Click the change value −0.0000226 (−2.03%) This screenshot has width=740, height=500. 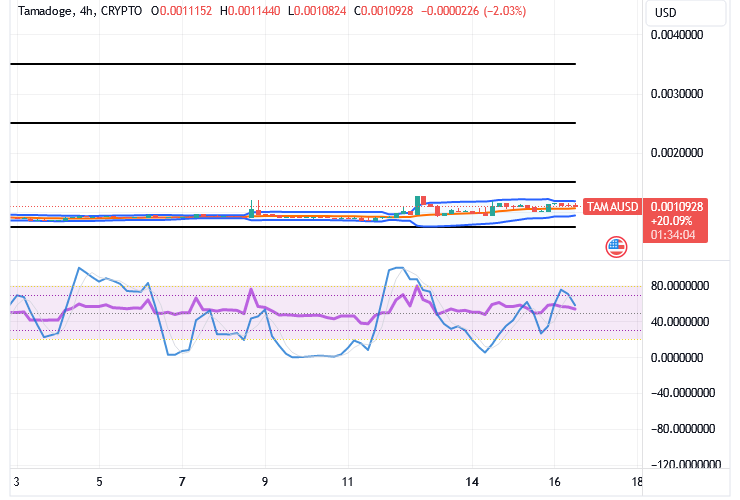[473, 11]
